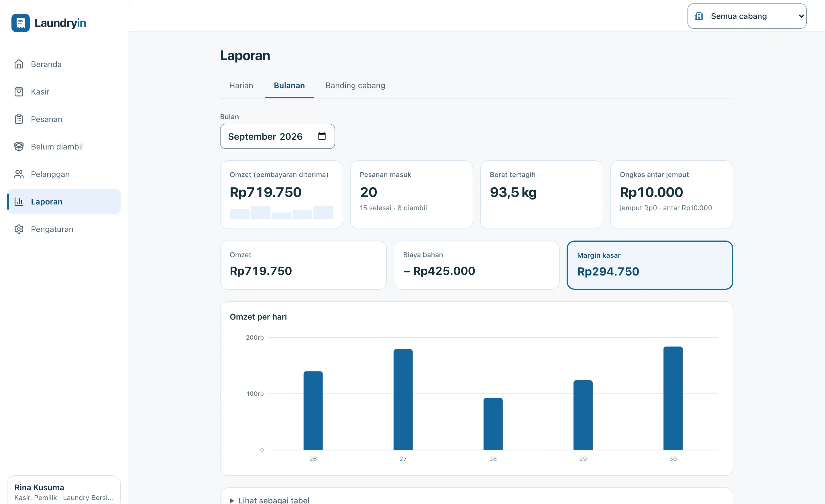Click the Rp10.000 Ongkos antar jemput value
Image resolution: width=825 pixels, height=504 pixels.
click(x=651, y=192)
